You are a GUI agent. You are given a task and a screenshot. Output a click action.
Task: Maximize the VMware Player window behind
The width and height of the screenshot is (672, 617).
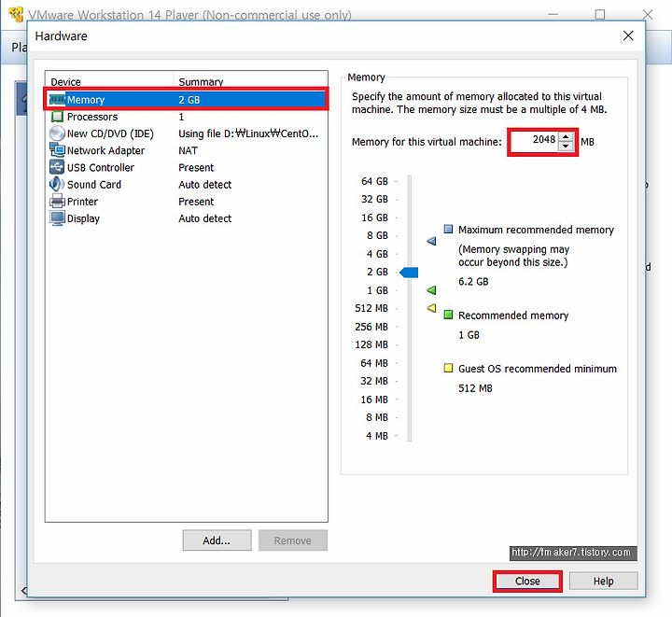pyautogui.click(x=600, y=14)
